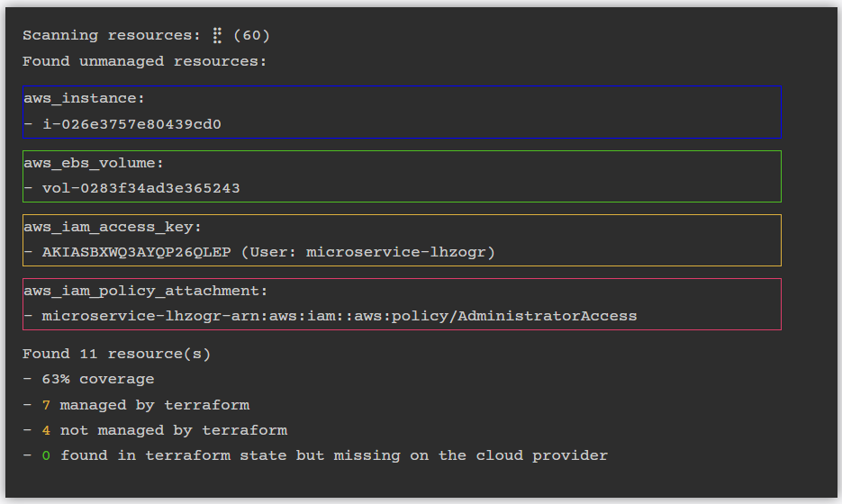This screenshot has height=504, width=842.
Task: Click "missing on the cloud provider" text
Action: (471, 455)
